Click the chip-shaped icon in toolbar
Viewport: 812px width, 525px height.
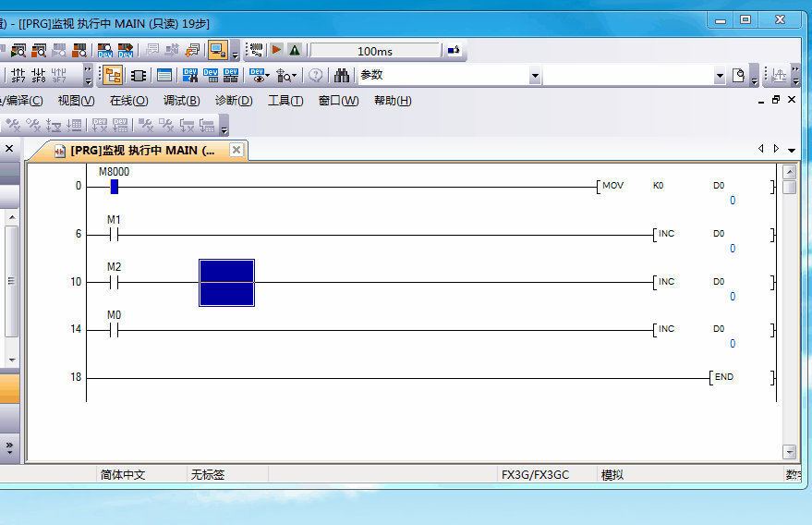(x=139, y=76)
